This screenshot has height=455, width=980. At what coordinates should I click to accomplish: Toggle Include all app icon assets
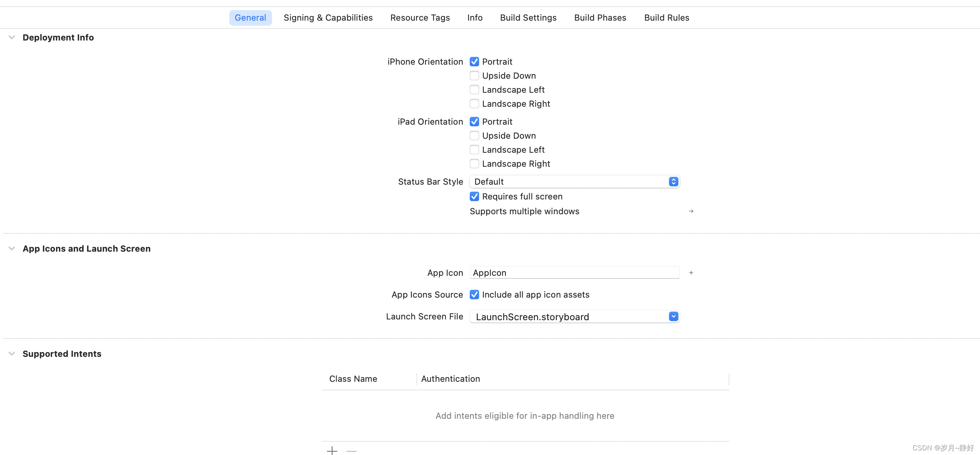click(x=474, y=295)
